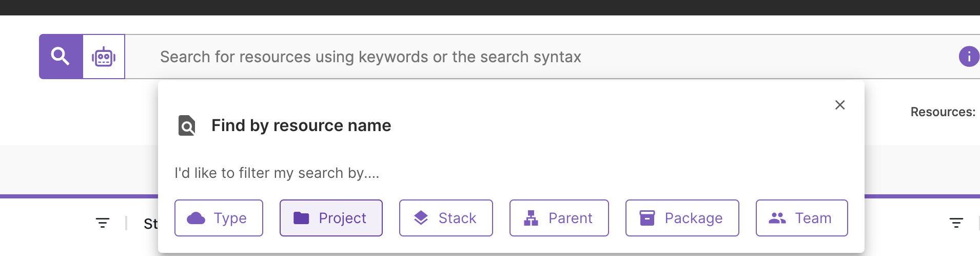Click the Resources count label
This screenshot has width=980, height=256.
click(x=943, y=112)
